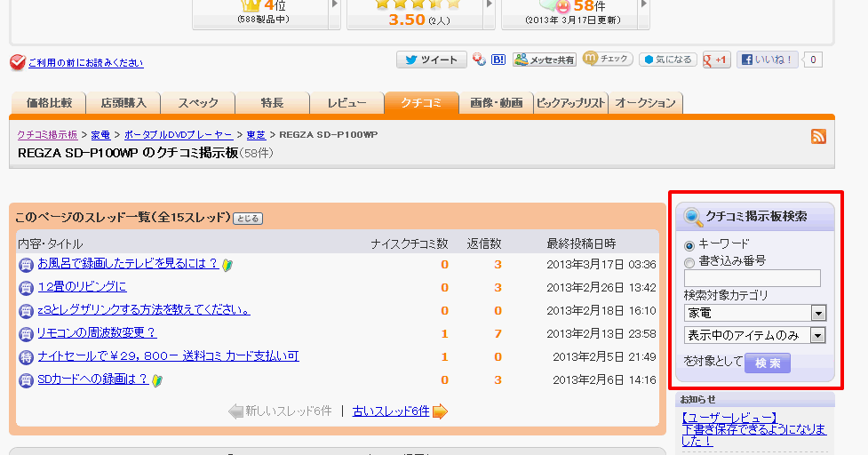The width and height of the screenshot is (868, 455).
Task: Expand the 58件 review box arrow
Action: [x=643, y=4]
